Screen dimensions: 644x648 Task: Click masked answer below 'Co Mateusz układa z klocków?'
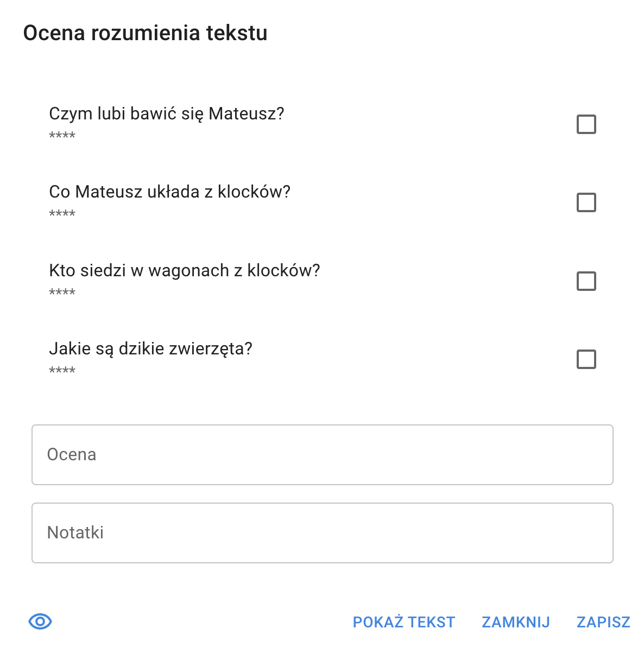coord(62,214)
